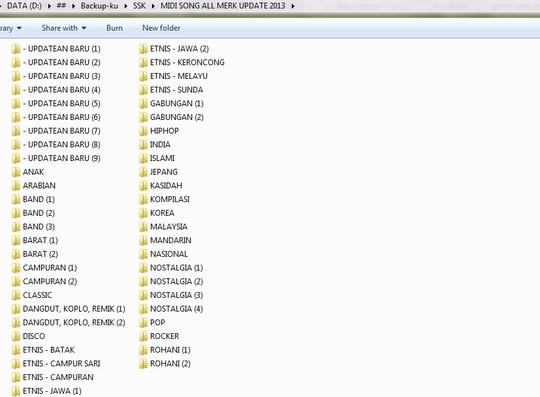
Task: Select the ETNIS - KERONCONG folder name
Action: click(x=187, y=62)
